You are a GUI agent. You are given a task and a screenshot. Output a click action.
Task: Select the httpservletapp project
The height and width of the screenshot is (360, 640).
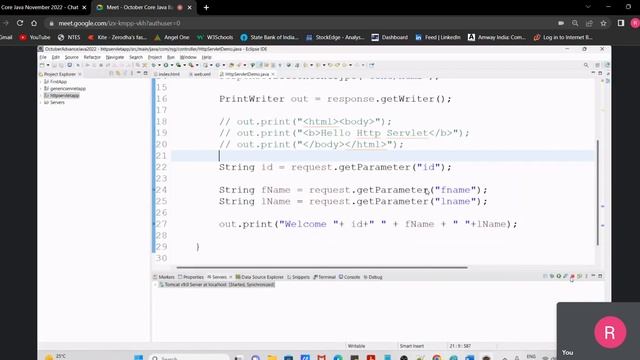[x=62, y=96]
